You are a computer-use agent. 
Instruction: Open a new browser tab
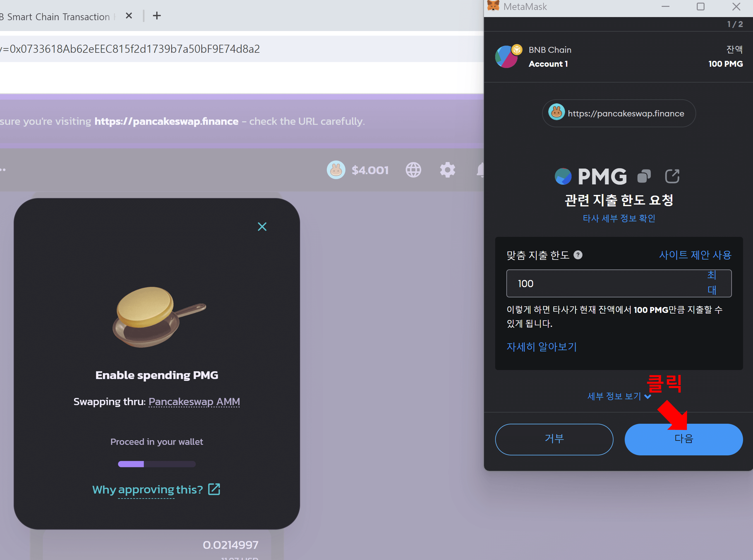[x=156, y=16]
